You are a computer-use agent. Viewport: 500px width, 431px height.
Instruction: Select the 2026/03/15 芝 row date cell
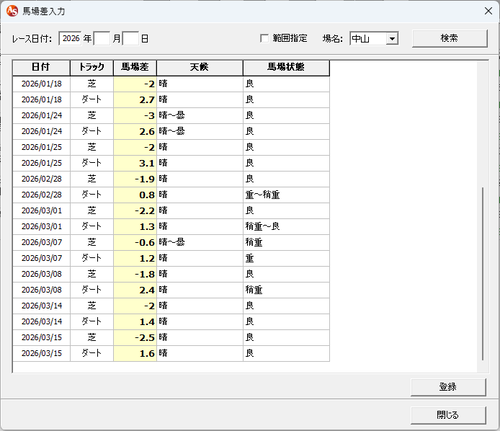tap(42, 338)
